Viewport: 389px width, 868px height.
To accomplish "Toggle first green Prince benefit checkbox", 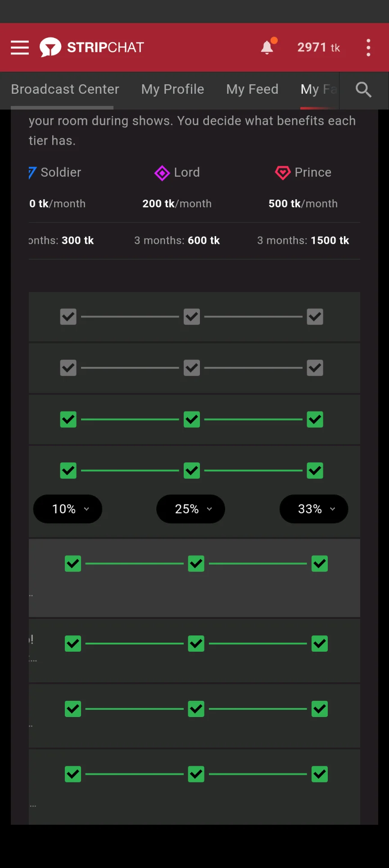I will pyautogui.click(x=315, y=420).
